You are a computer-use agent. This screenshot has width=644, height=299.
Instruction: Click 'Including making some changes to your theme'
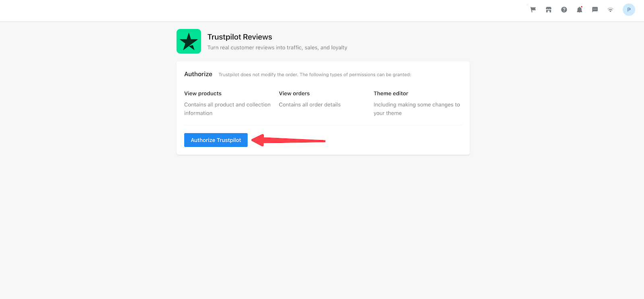point(417,109)
